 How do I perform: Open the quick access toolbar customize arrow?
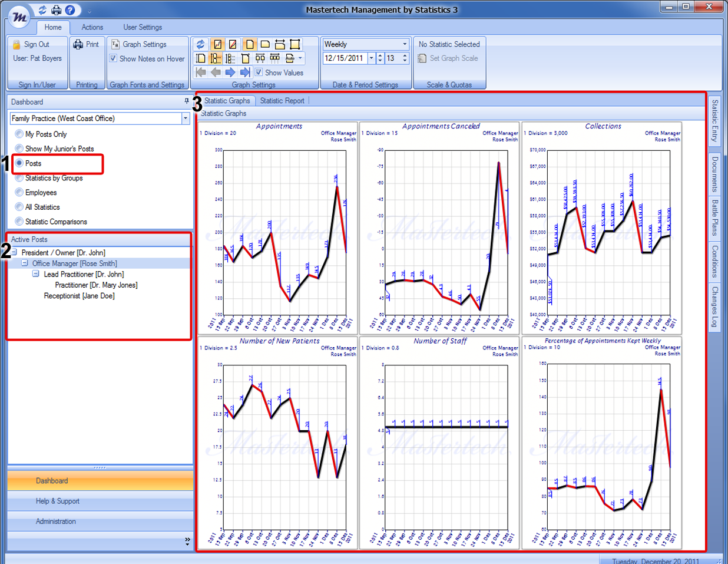89,11
